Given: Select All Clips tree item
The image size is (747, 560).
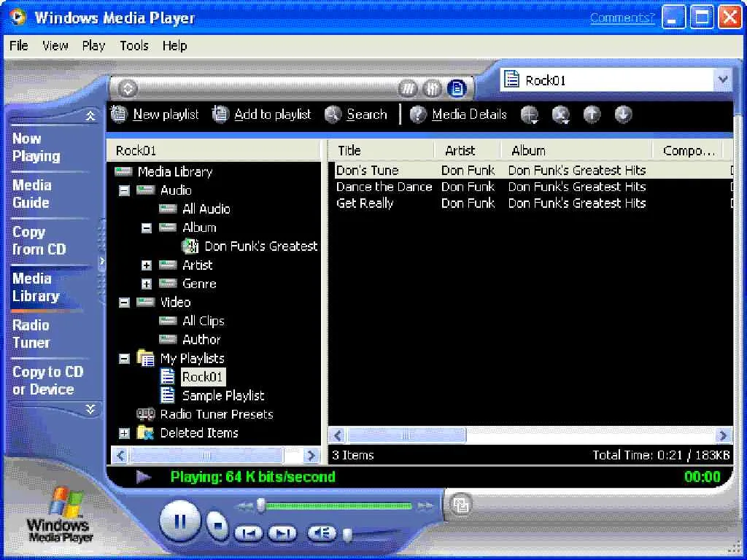Looking at the screenshot, I should [x=204, y=321].
